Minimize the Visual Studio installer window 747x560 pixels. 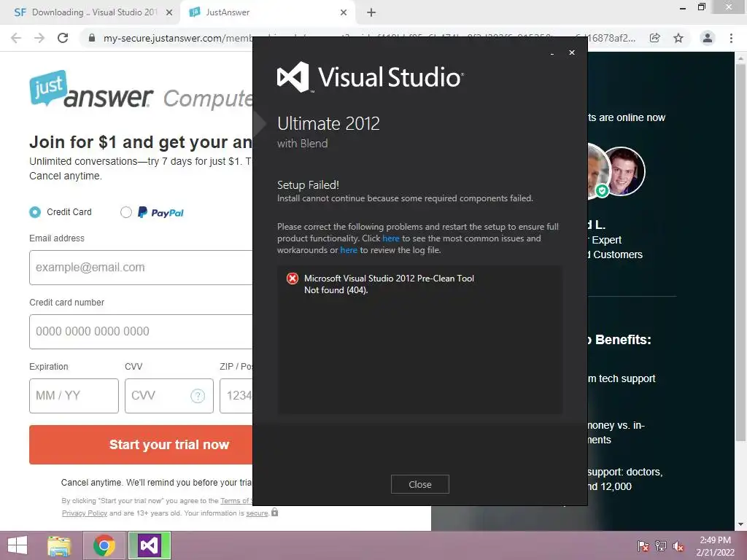pyautogui.click(x=552, y=52)
